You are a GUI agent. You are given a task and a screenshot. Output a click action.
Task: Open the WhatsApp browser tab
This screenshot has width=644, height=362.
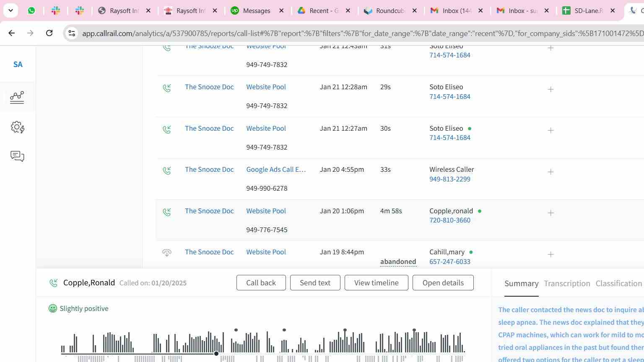31,10
